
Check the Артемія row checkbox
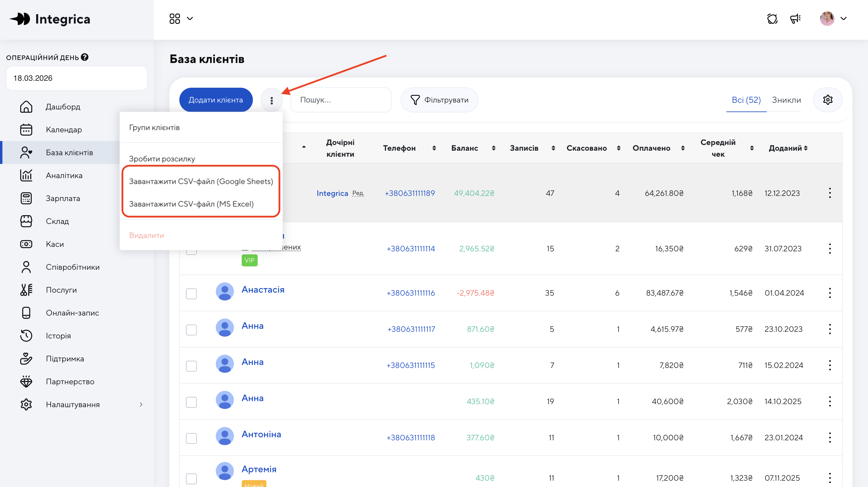(191, 478)
